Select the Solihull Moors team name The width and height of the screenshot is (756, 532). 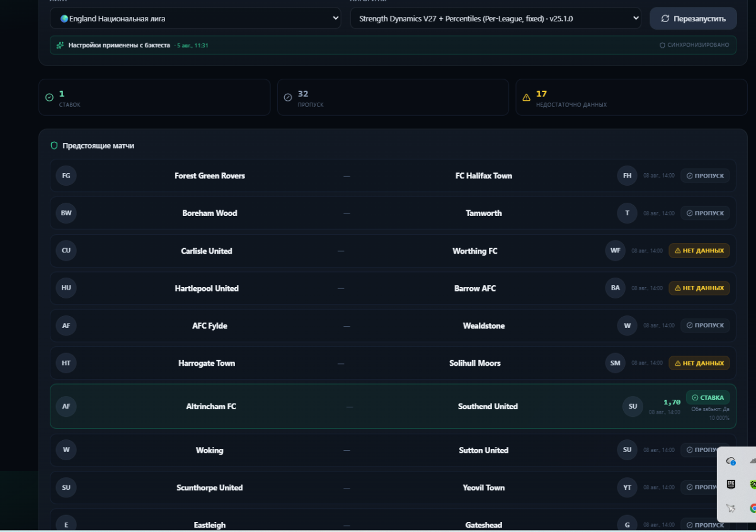[475, 363]
